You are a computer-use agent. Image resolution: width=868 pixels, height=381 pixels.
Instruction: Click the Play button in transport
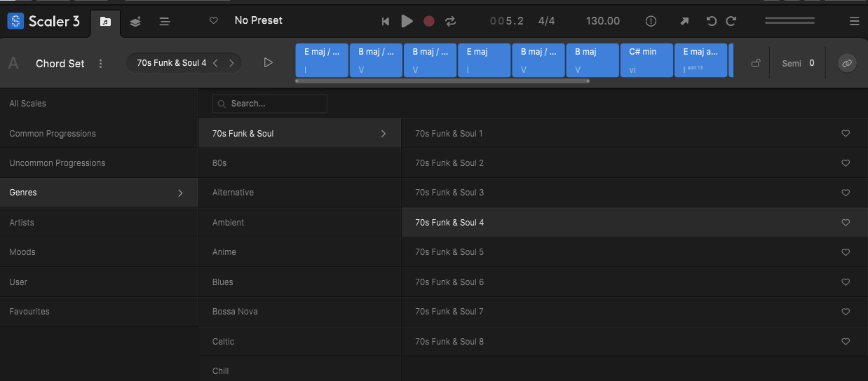click(407, 21)
